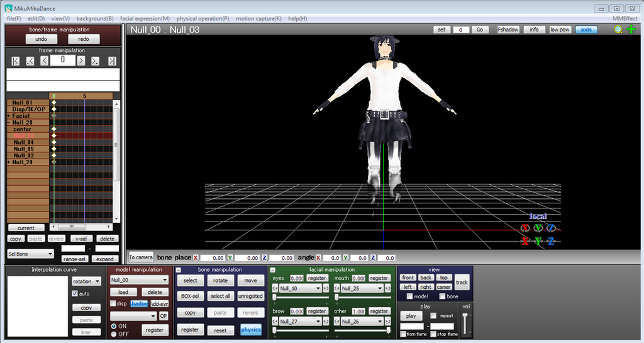
Task: Jump to the last frame button
Action: [x=112, y=61]
